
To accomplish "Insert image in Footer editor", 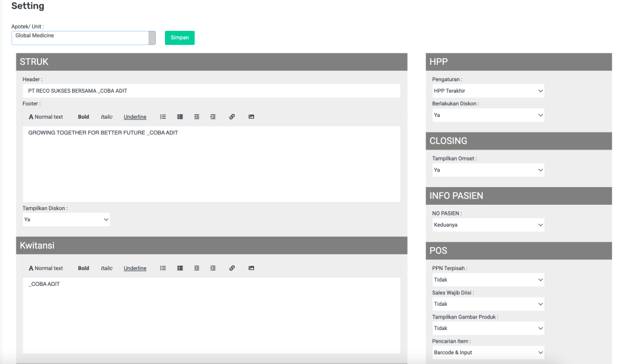I will coord(251,117).
